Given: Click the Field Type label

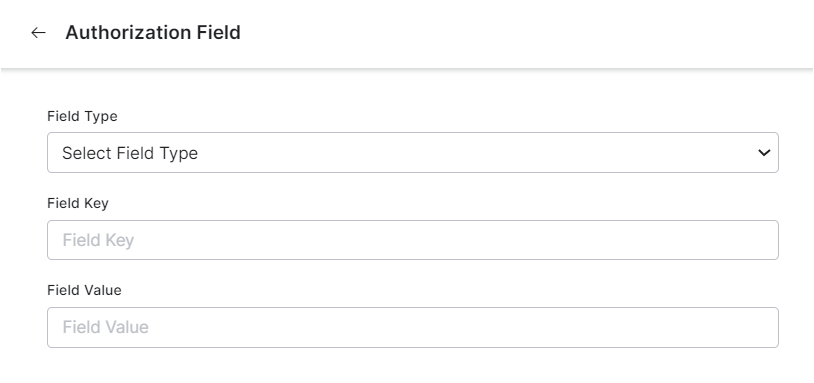Looking at the screenshot, I should pyautogui.click(x=82, y=116).
